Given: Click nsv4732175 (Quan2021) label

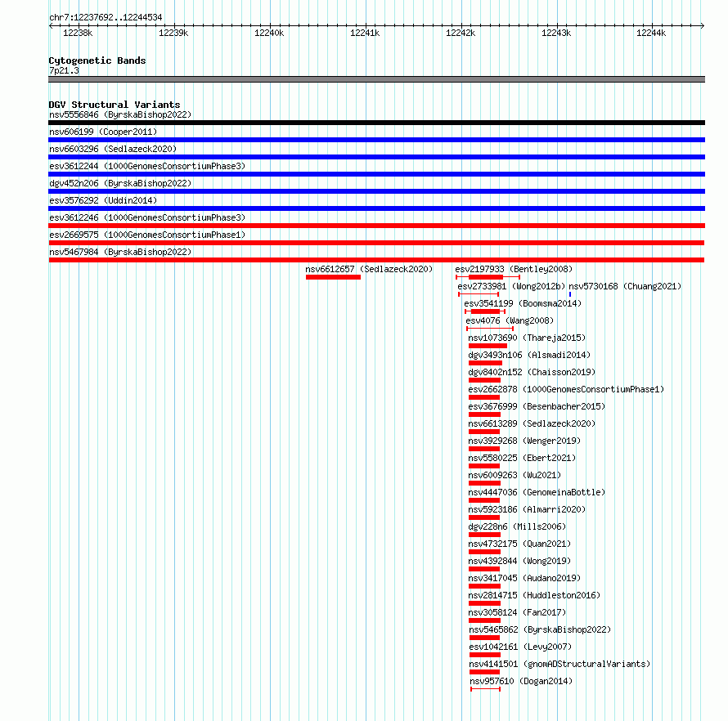Looking at the screenshot, I should 519,544.
